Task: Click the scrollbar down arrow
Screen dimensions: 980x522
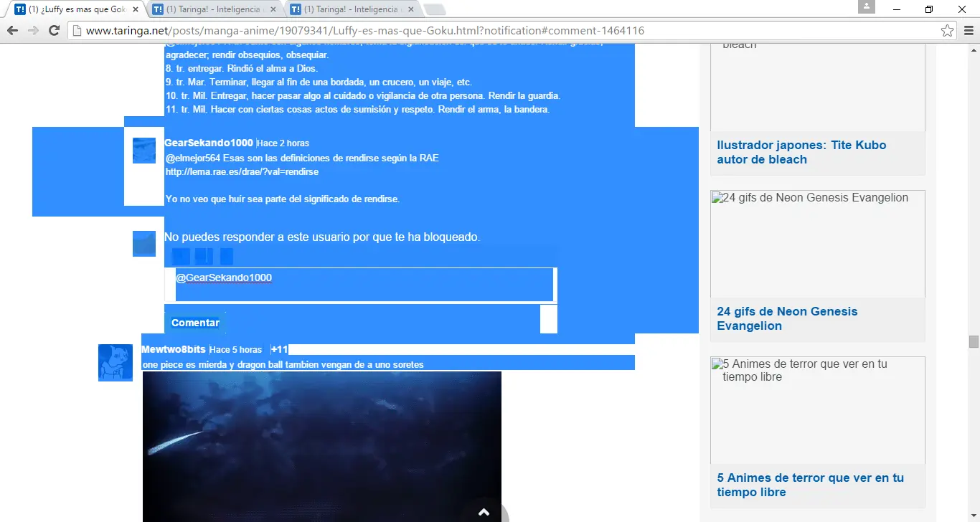Action: (x=974, y=516)
